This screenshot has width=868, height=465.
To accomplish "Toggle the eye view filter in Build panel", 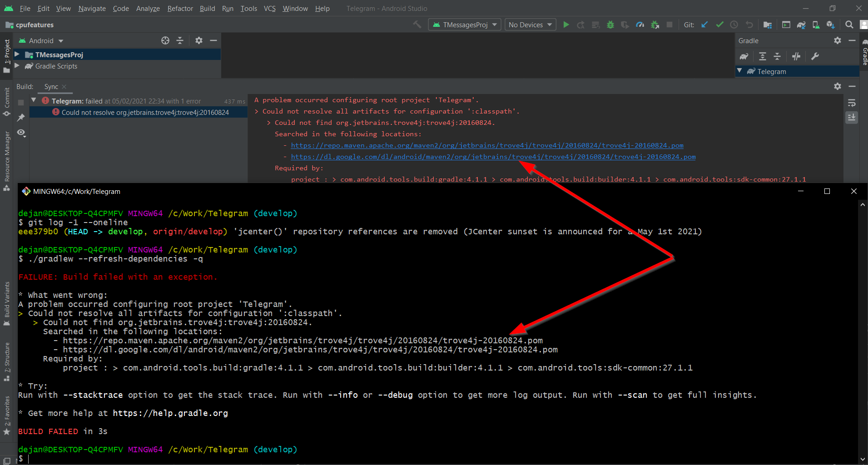I will tap(21, 133).
